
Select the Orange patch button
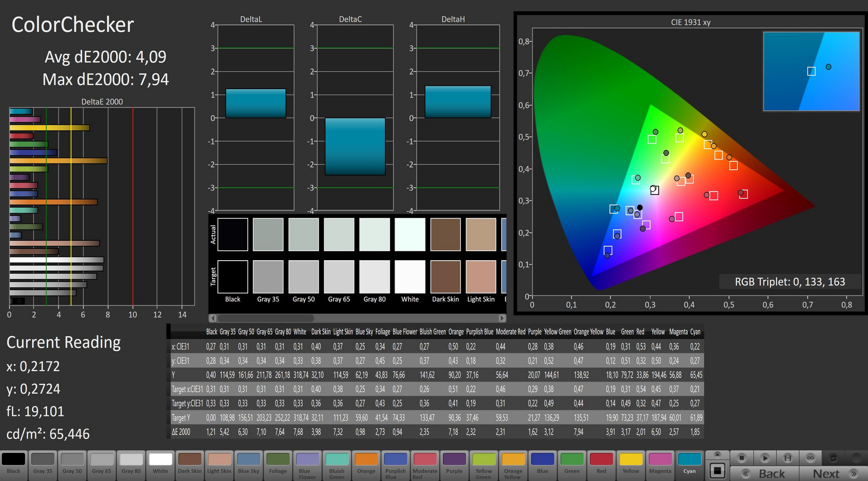(366, 465)
